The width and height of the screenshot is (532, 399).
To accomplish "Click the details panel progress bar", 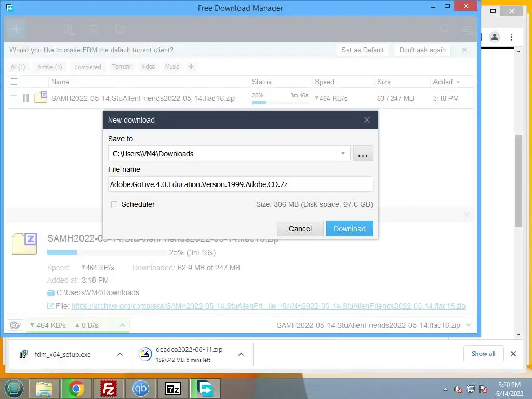I will pyautogui.click(x=107, y=252).
